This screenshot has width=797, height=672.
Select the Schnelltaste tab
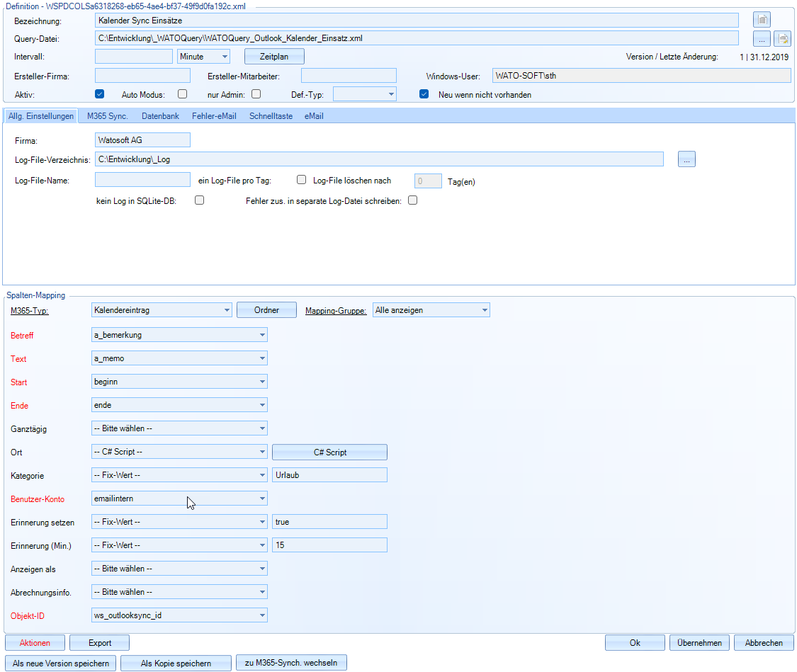tap(271, 115)
